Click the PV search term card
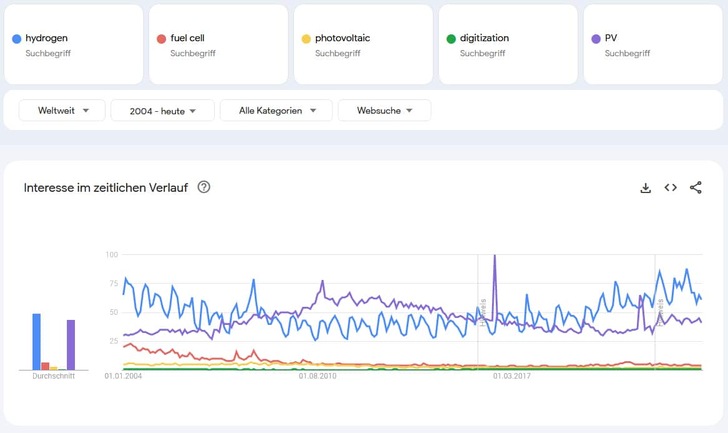The height and width of the screenshot is (433, 728). [652, 45]
